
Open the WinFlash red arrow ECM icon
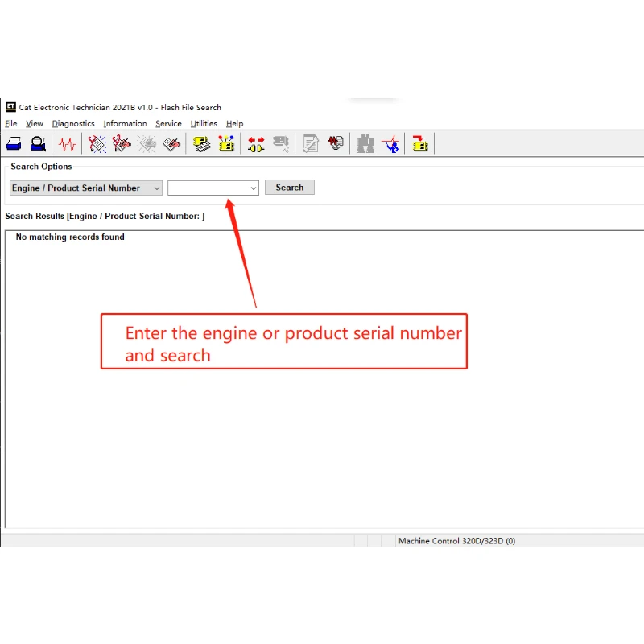pos(419,144)
